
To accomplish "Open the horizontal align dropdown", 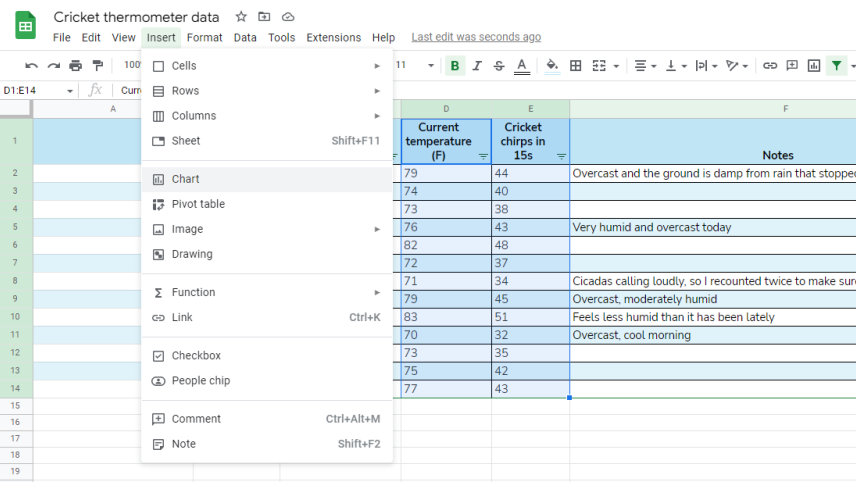I will point(644,66).
